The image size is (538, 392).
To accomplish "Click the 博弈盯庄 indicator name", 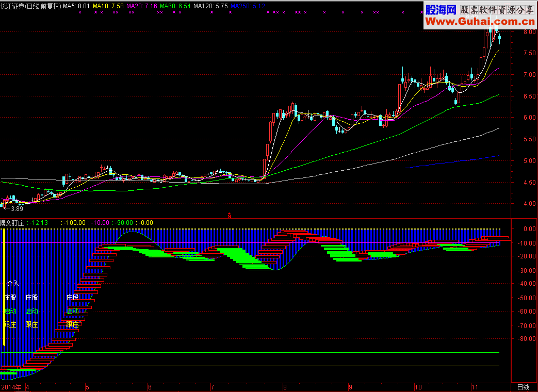I will coord(12,223).
